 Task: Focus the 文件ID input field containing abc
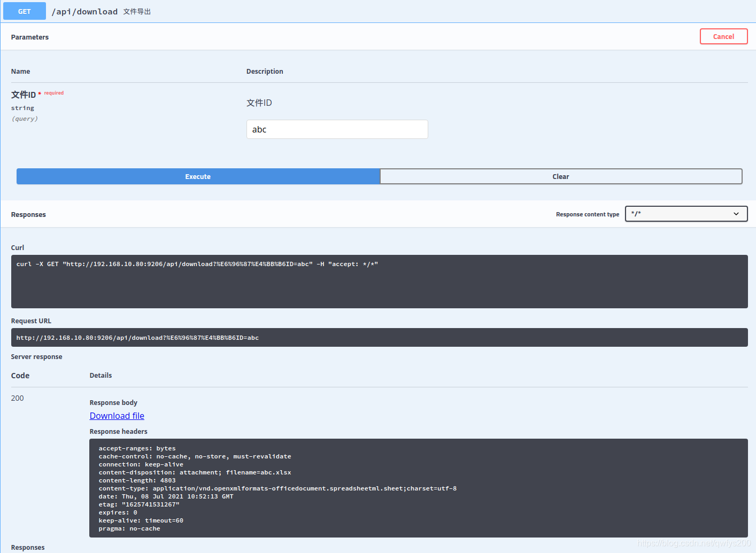tap(337, 129)
